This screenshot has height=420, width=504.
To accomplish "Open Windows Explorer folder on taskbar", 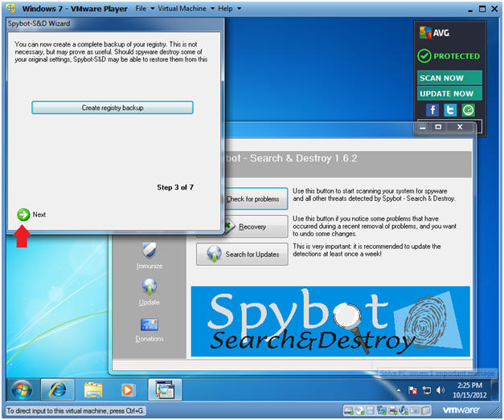I will [x=93, y=389].
